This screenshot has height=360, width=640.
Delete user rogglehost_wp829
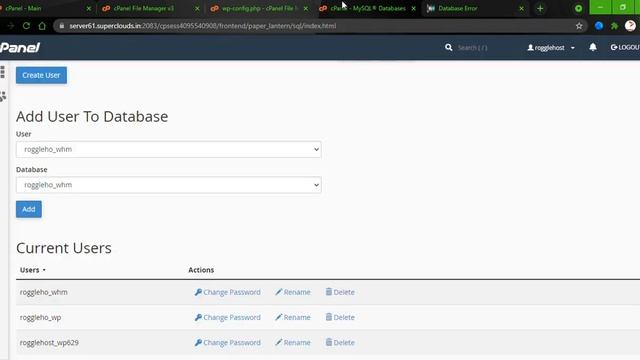340,343
